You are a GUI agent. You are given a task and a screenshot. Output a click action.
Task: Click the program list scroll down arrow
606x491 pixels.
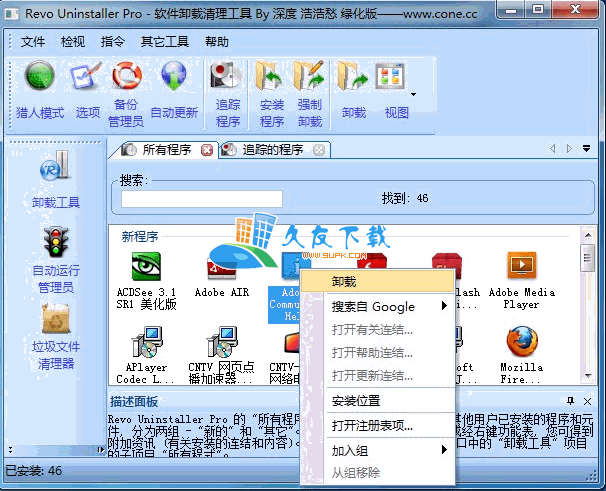pos(588,375)
